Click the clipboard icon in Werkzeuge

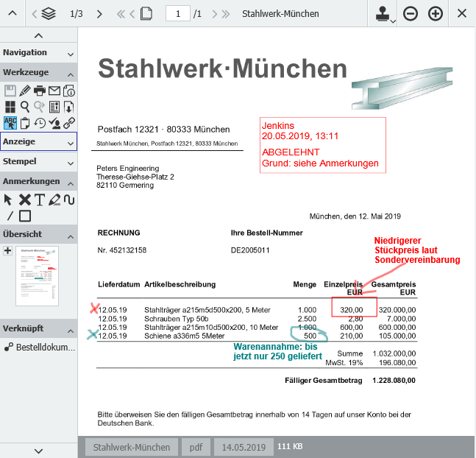(25, 123)
